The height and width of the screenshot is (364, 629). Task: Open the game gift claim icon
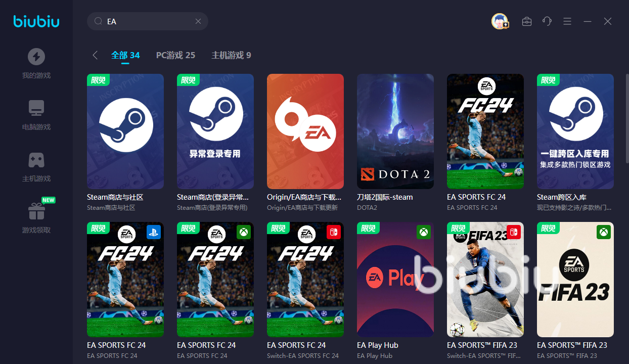coord(36,211)
